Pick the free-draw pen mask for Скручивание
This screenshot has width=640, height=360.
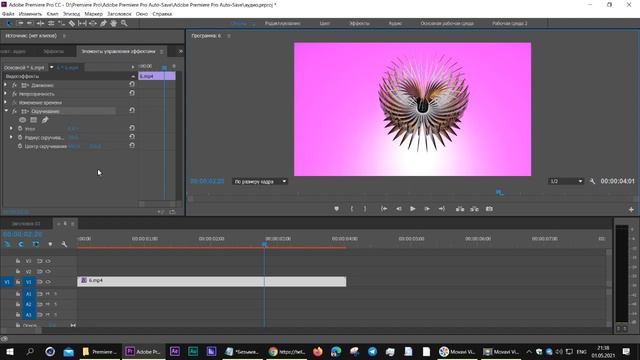tap(45, 120)
